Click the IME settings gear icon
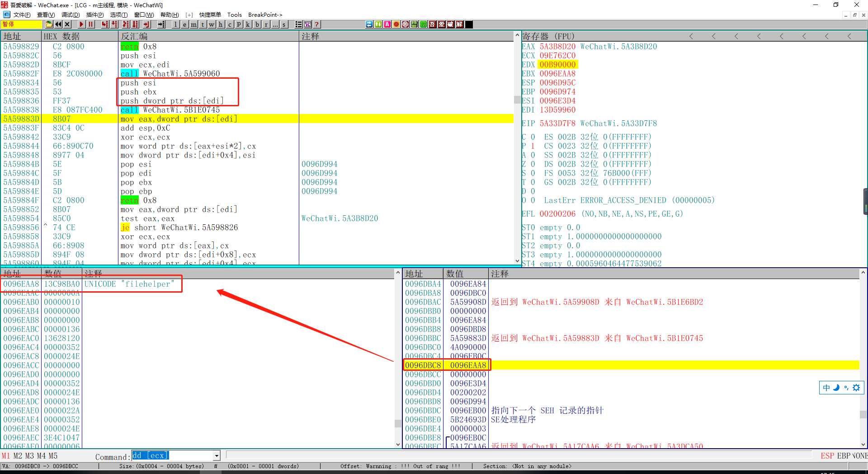This screenshot has width=868, height=474. (856, 388)
